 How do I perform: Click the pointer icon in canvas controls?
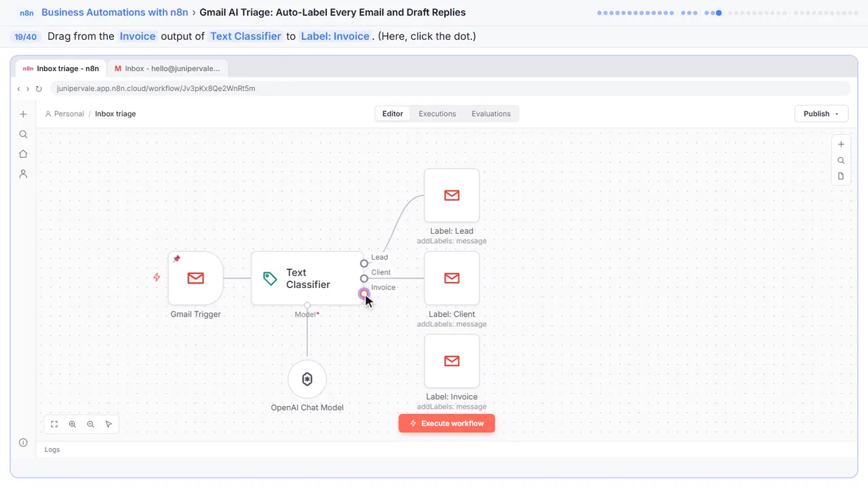108,424
